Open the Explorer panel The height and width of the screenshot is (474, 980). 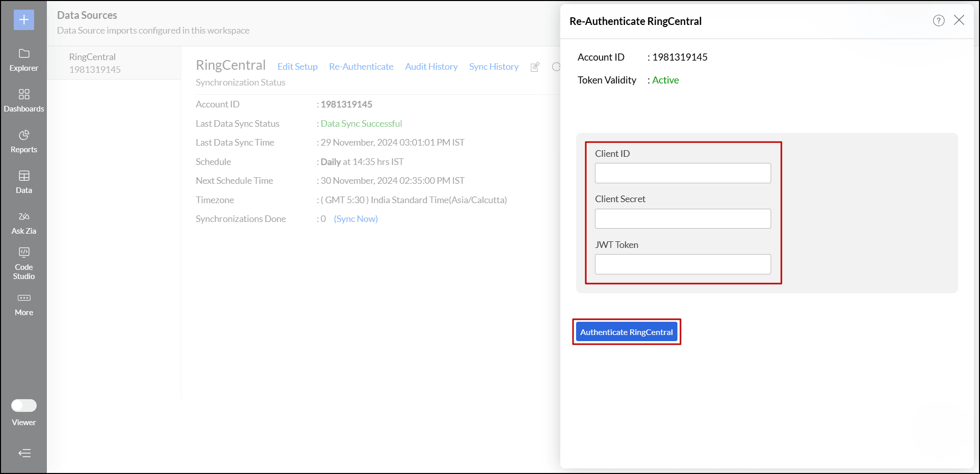click(x=23, y=60)
